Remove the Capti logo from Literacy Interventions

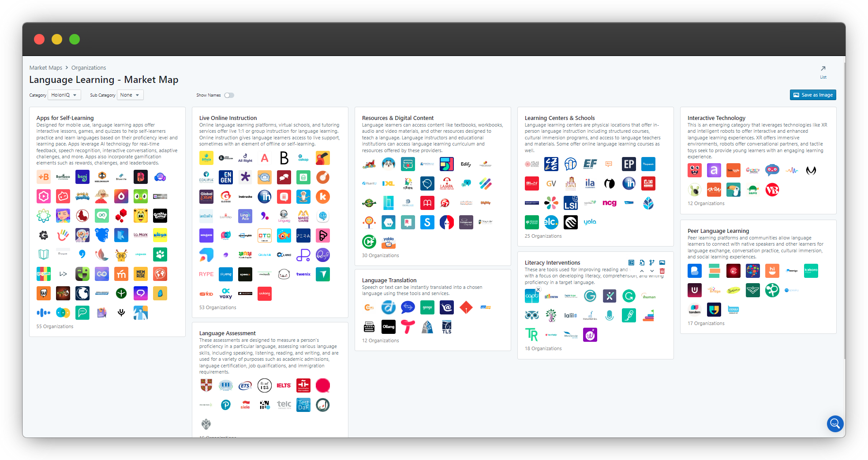pos(538,289)
